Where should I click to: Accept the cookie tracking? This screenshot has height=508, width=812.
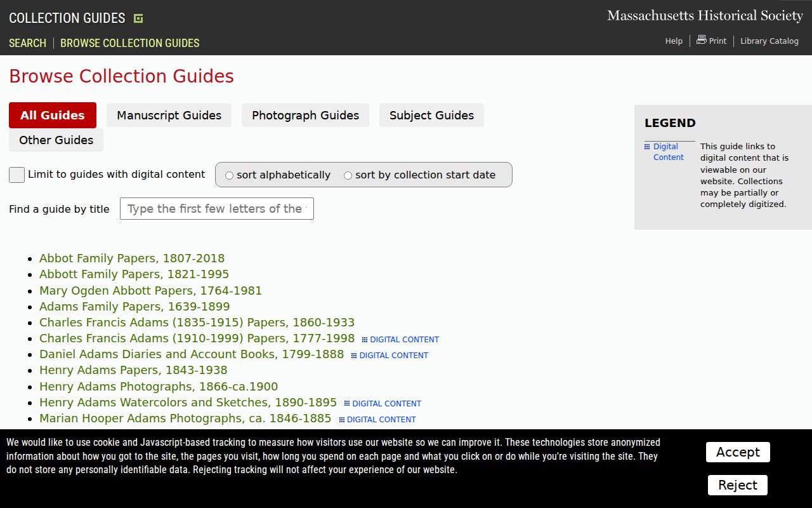coord(738,452)
